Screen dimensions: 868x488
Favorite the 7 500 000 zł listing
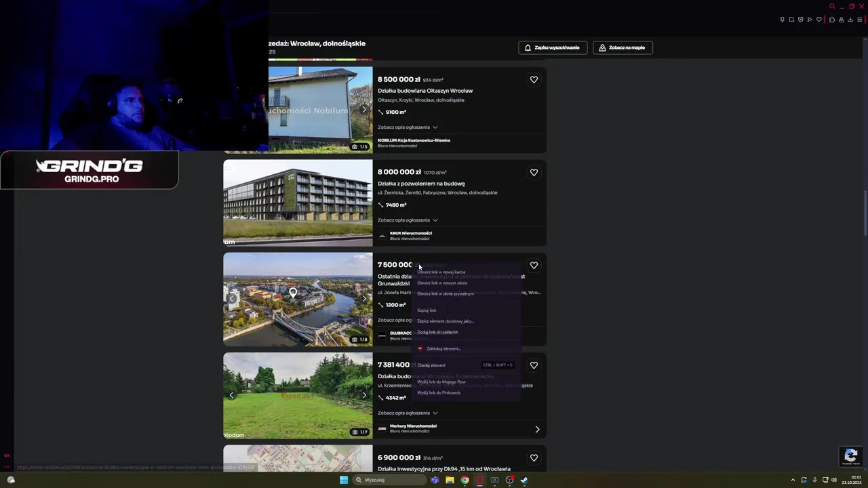pos(534,265)
